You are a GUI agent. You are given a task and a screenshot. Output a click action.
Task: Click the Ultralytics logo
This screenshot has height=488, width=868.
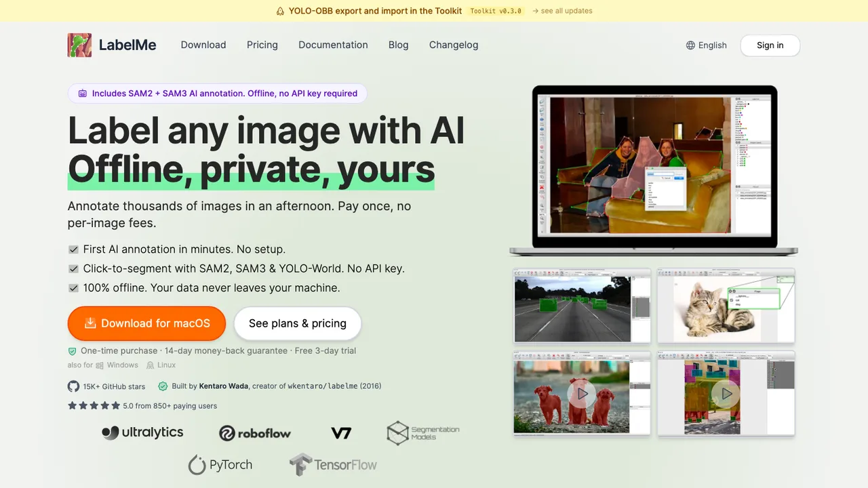click(142, 432)
